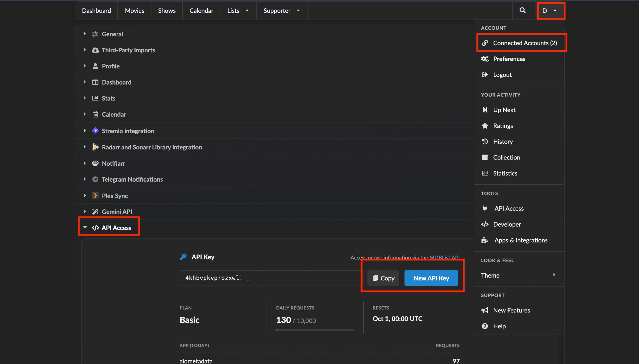Click the General settings sliders icon
The height and width of the screenshot is (364, 639).
(95, 34)
